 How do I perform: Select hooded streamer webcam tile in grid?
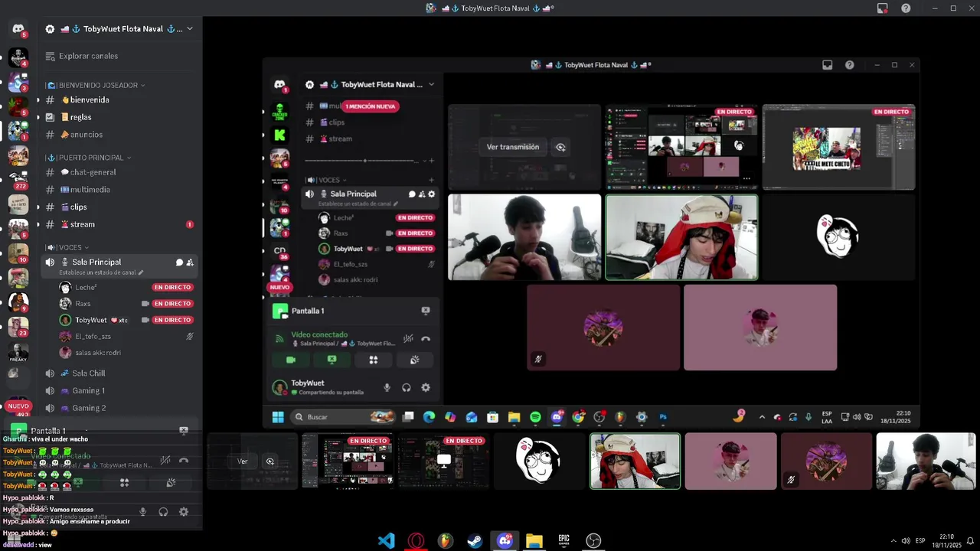(x=681, y=237)
